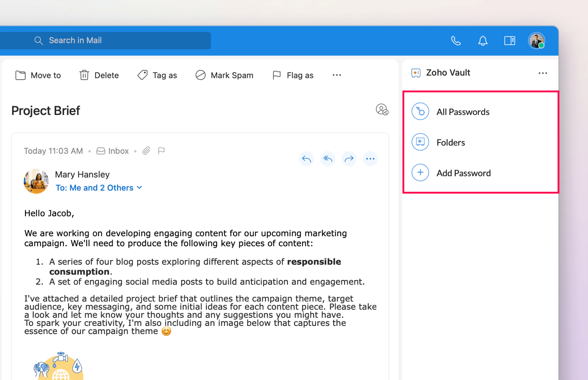The height and width of the screenshot is (380, 588).
Task: Toggle the side panel layout icon
Action: (509, 41)
